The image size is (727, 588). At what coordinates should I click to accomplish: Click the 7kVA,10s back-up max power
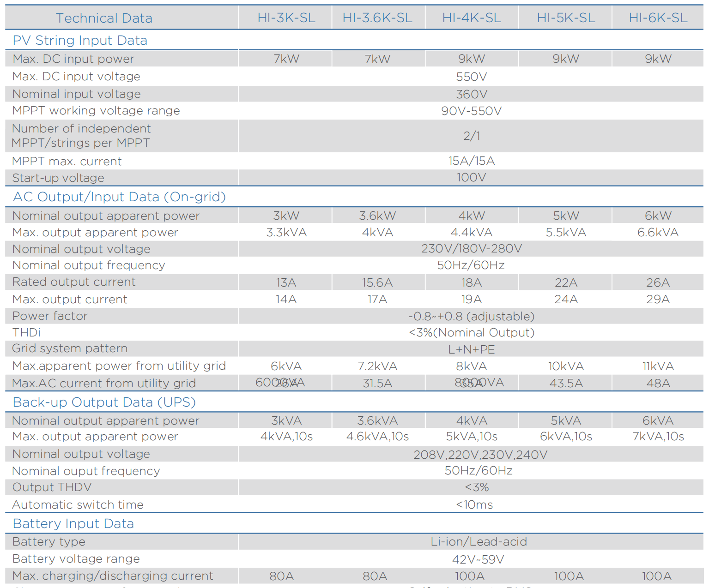[x=658, y=436]
